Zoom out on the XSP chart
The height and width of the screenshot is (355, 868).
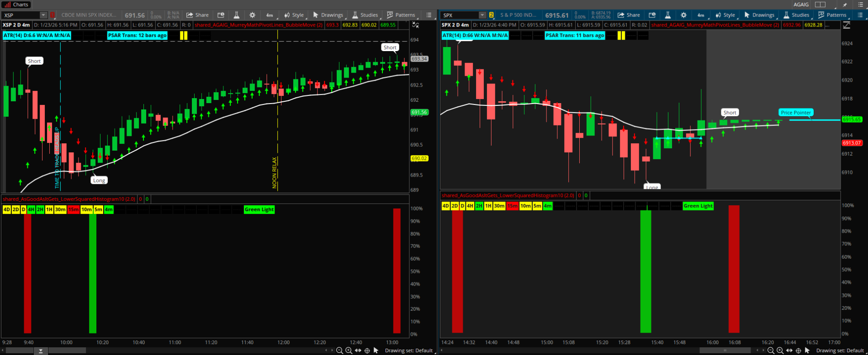[339, 350]
